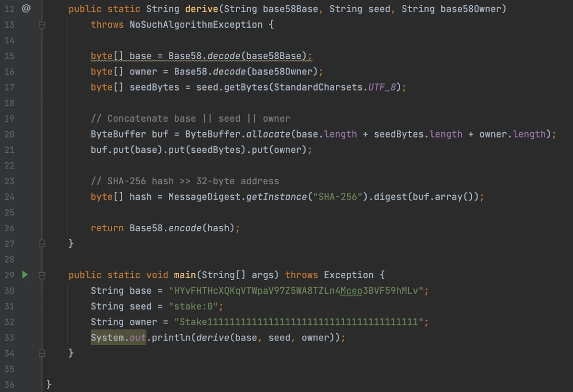Click the green Run arrow beside main

[25, 275]
